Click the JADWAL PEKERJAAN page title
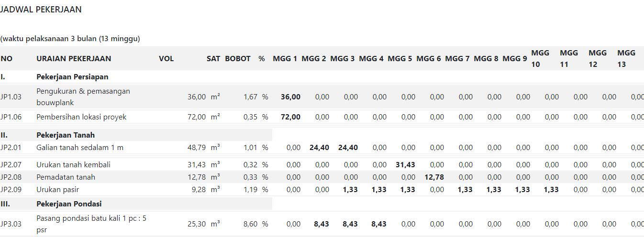This screenshot has height=237, width=644. click(41, 10)
